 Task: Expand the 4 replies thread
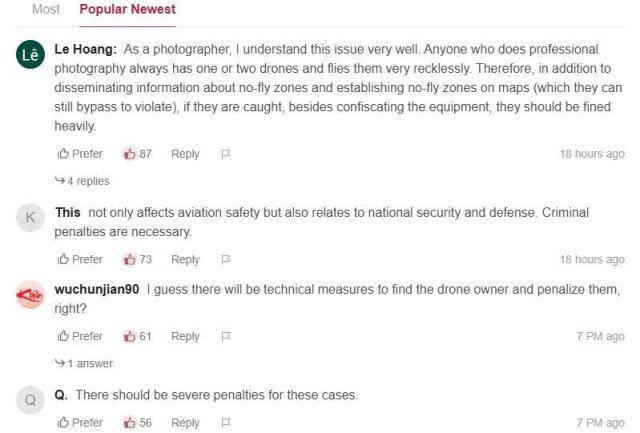(83, 181)
